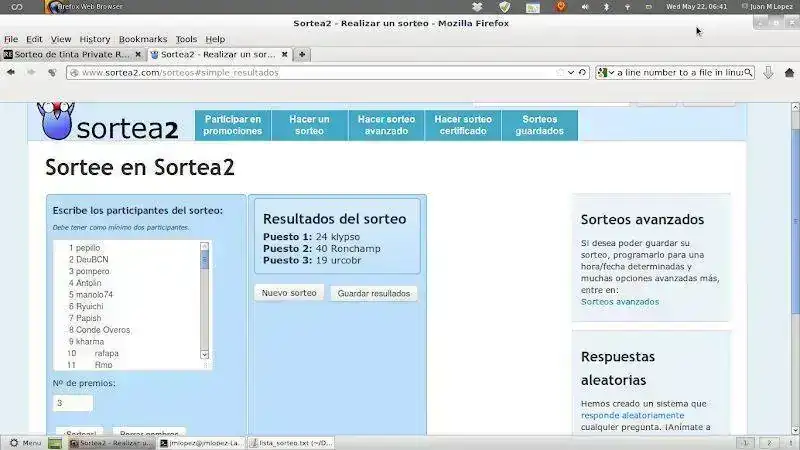Open the Help menu
800x450 pixels.
pyautogui.click(x=215, y=39)
